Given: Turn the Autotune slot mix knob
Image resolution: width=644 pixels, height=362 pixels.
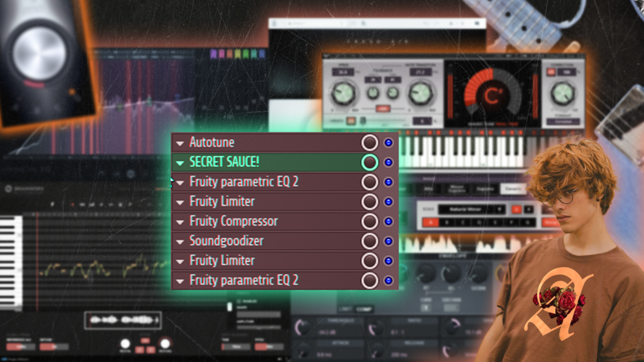Looking at the screenshot, I should tap(370, 142).
